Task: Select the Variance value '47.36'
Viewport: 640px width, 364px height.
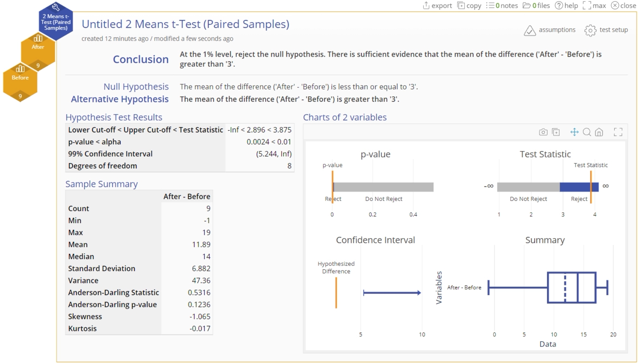Action: (x=201, y=280)
